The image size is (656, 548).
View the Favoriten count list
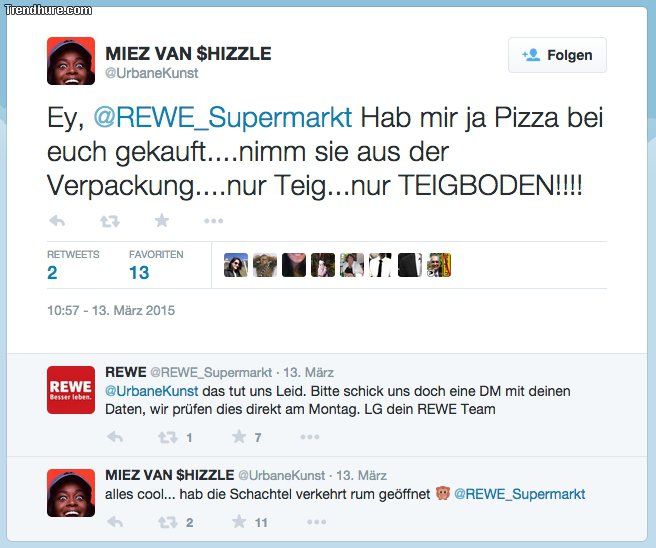coord(139,272)
